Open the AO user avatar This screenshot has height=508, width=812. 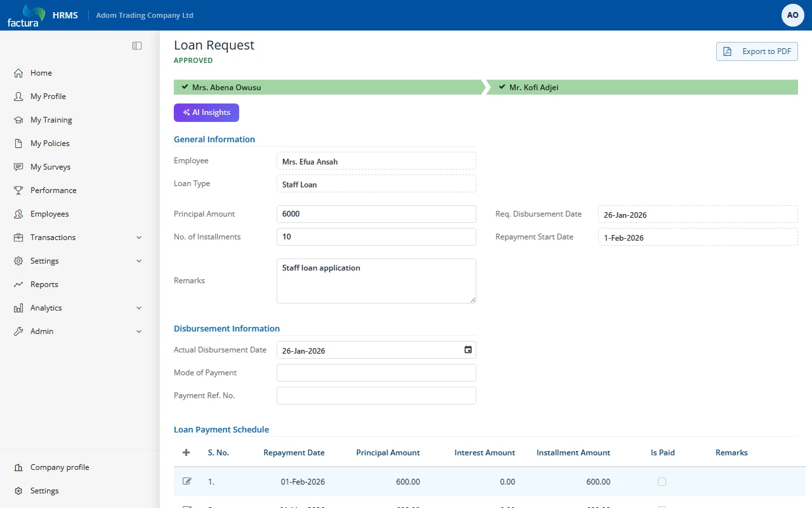pos(793,15)
